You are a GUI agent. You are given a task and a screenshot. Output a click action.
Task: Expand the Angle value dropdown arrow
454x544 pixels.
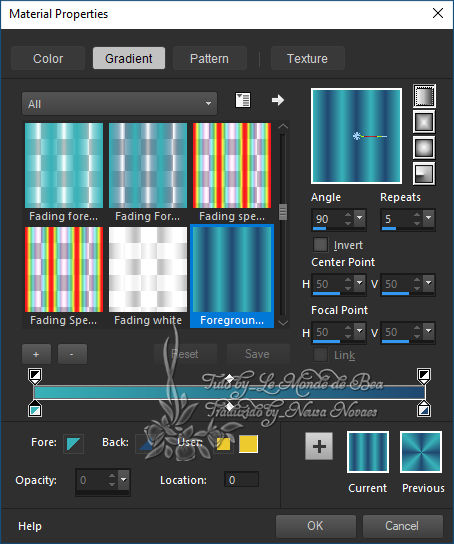[359, 218]
